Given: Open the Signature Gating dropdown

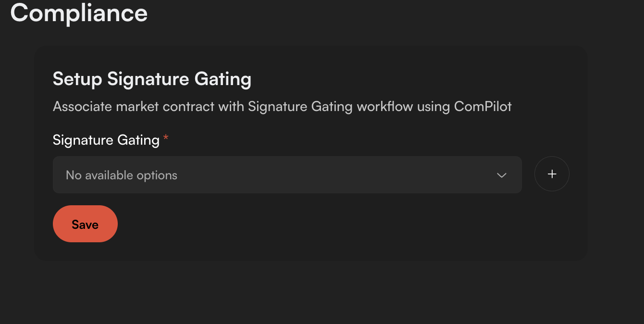Looking at the screenshot, I should (287, 175).
